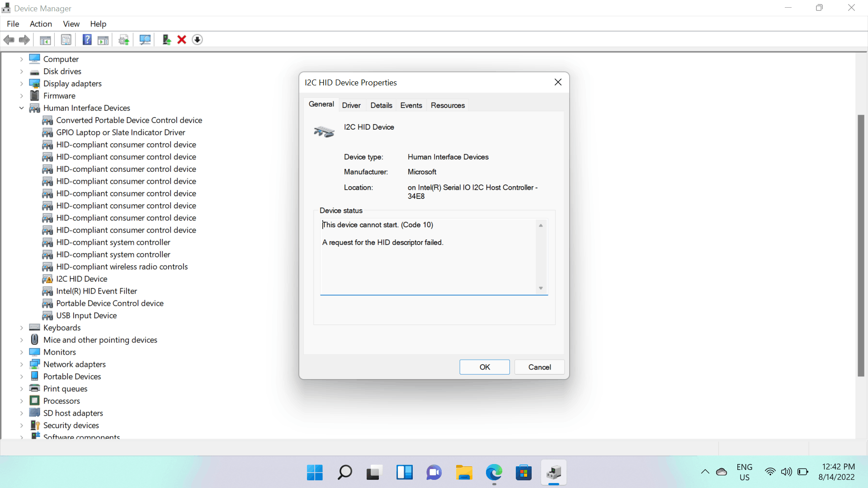Screen dimensions: 868x488
Task: Expand the Keyboards category
Action: coord(21,328)
